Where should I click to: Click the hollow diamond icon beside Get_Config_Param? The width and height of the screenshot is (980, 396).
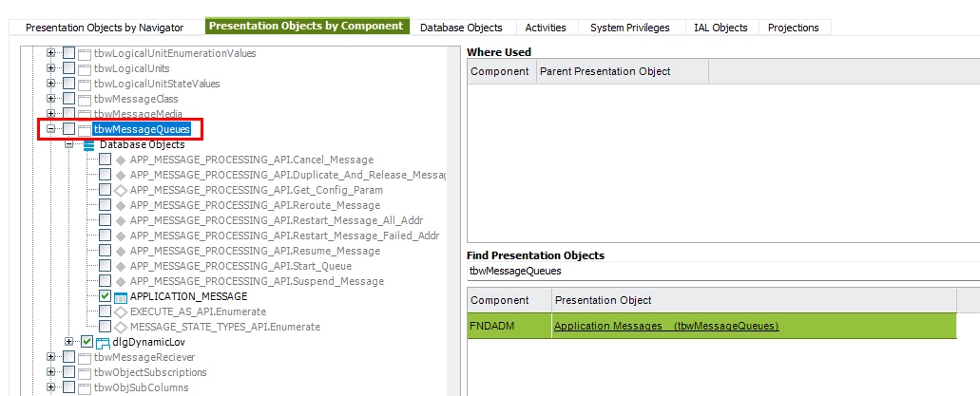point(121,190)
